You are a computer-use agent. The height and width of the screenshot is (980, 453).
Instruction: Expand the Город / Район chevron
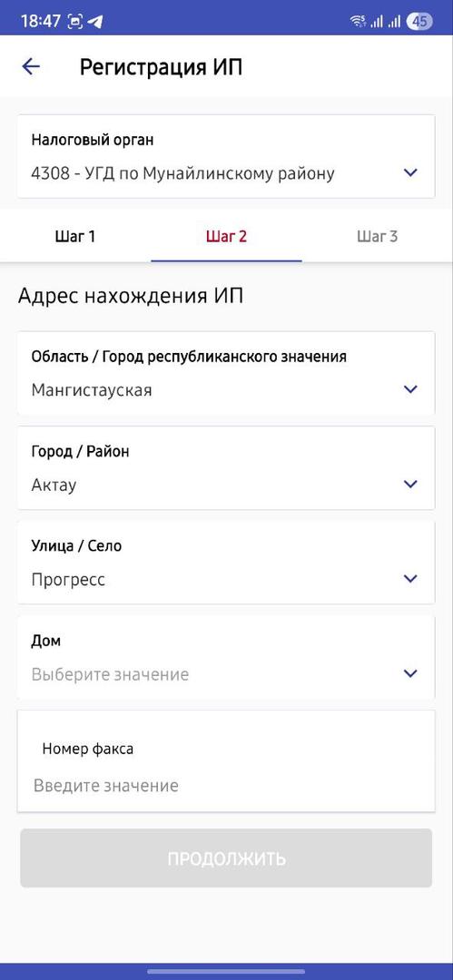click(410, 485)
